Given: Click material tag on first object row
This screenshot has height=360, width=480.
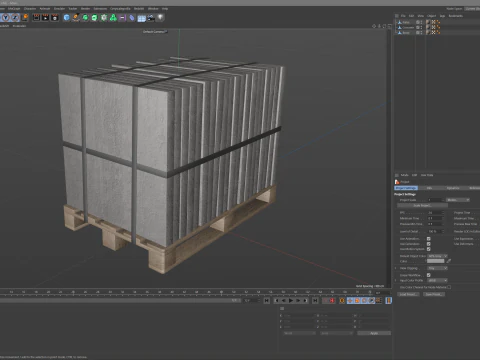Looking at the screenshot, I should [x=428, y=22].
